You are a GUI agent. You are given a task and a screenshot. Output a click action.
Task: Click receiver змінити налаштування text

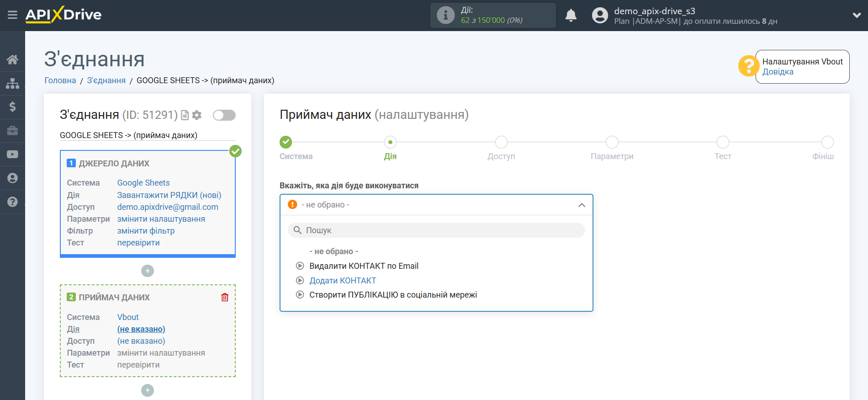point(161,353)
